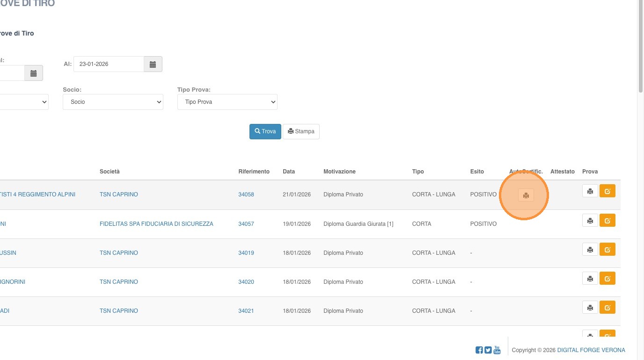The width and height of the screenshot is (644, 360).
Task: Click the "Data" column header
Action: pos(289,172)
